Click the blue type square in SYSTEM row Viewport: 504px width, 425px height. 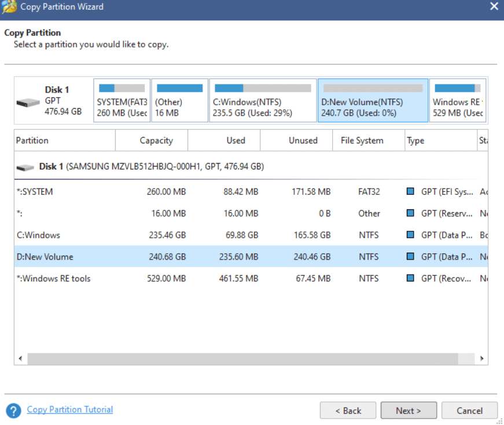[410, 191]
